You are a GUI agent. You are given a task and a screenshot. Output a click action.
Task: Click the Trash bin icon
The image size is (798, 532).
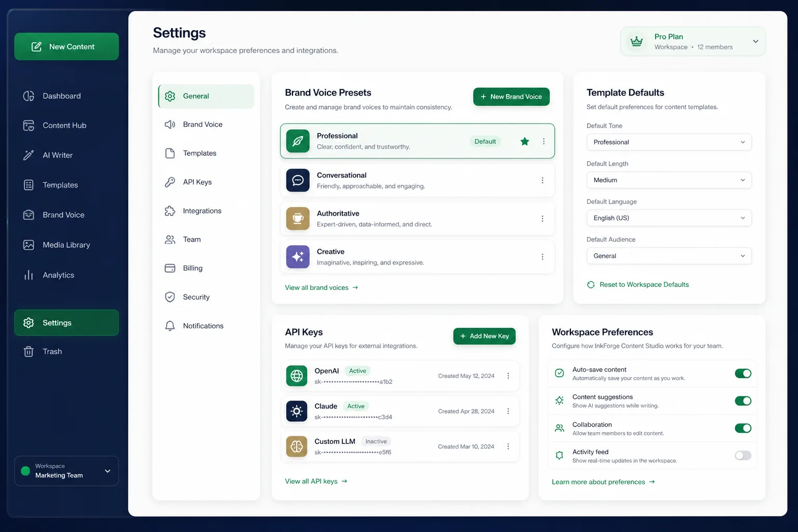pyautogui.click(x=29, y=352)
